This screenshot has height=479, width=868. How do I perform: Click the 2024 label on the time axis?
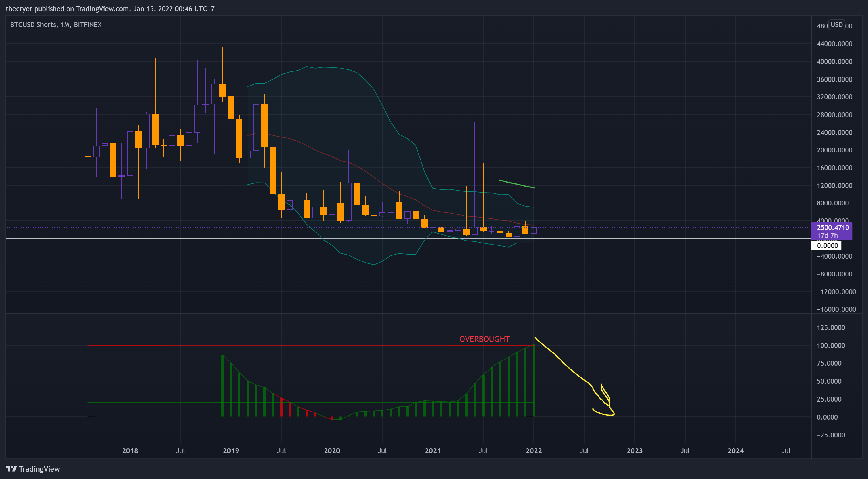pos(735,451)
